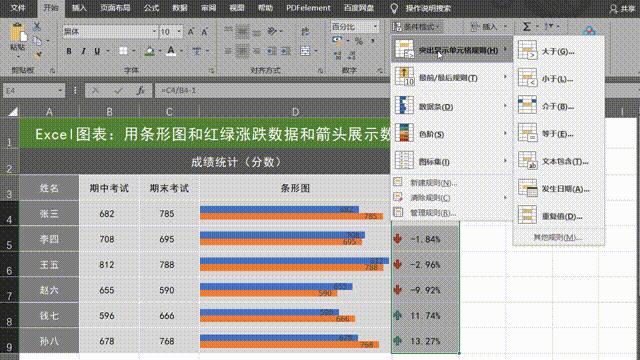Screen dimensions: 640x360
Task: Click the decrease decimal icon
Action: (x=351, y=55)
